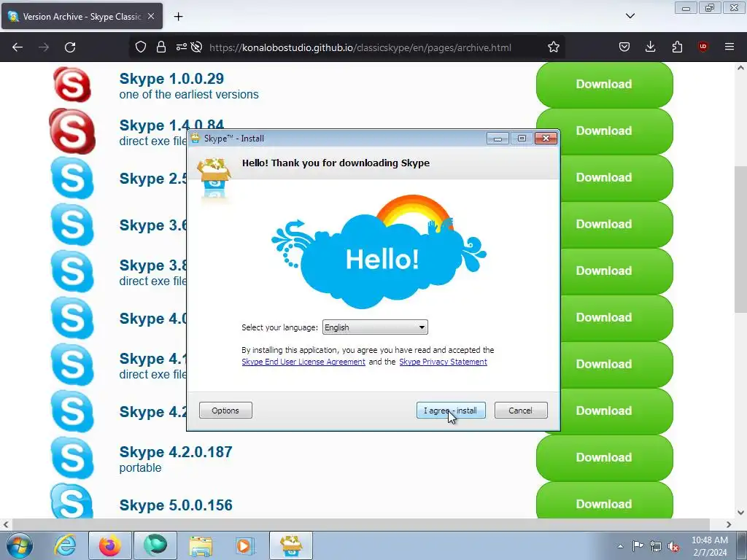Reload the page with the refresh icon
The height and width of the screenshot is (560, 747).
(x=70, y=47)
